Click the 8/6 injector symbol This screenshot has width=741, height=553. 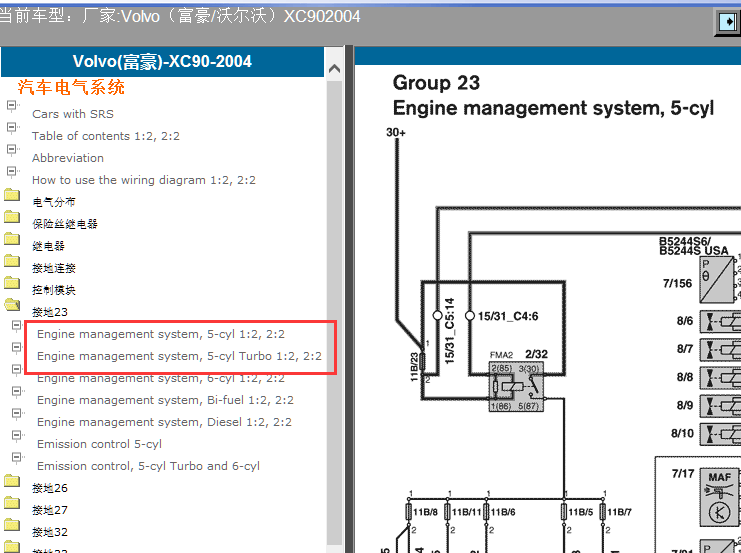pos(720,322)
